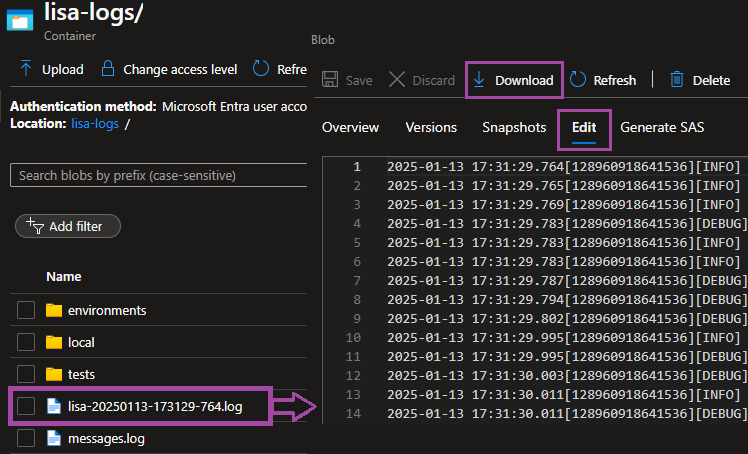Image resolution: width=748 pixels, height=454 pixels.
Task: Open the environments folder name
Action: 107,310
